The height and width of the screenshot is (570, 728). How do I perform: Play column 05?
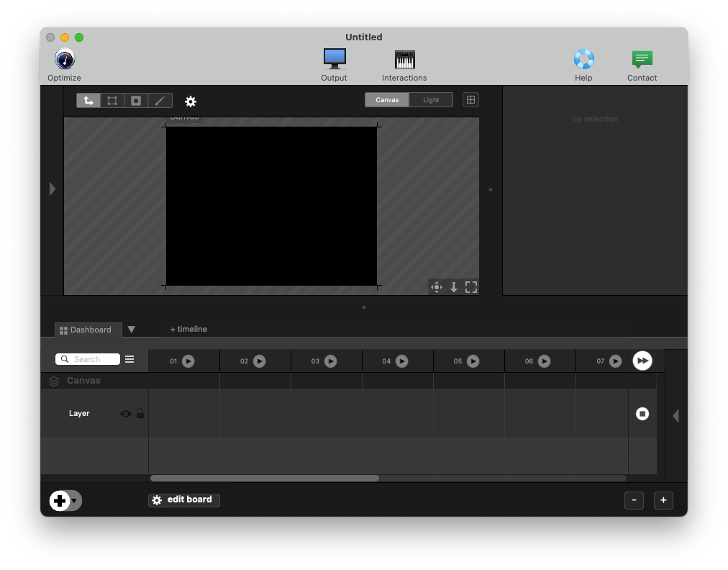[473, 361]
